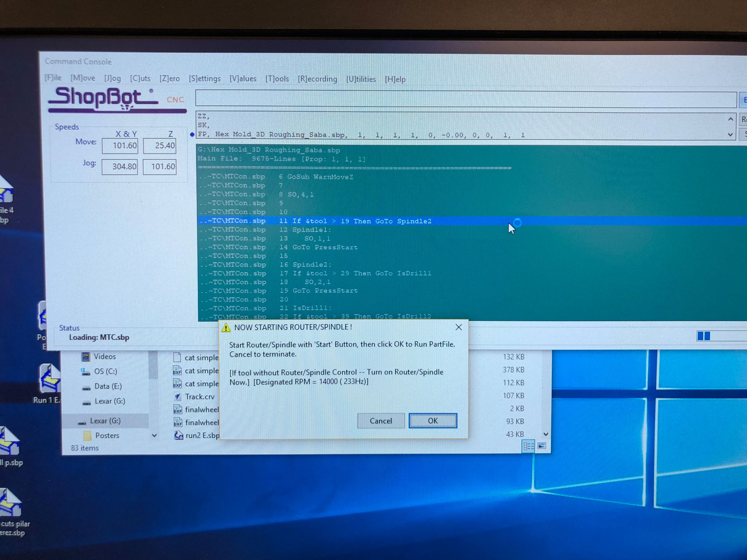747x560 pixels.
Task: Select Track.crv file in Explorer
Action: [x=200, y=397]
